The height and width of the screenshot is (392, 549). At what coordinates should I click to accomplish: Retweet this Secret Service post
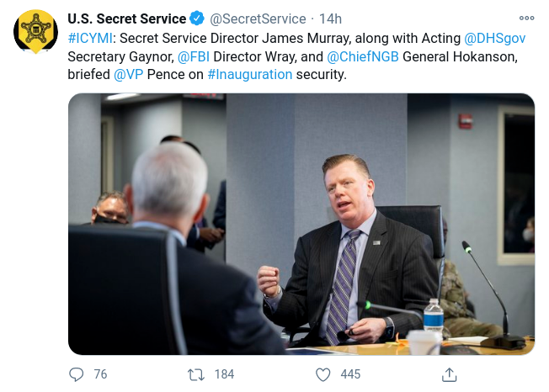coord(197,374)
